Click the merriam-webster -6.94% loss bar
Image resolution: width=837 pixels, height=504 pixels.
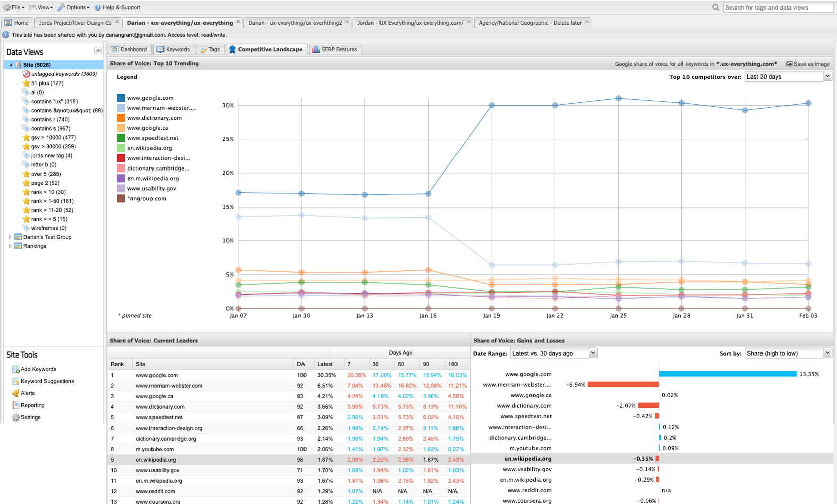coord(623,384)
